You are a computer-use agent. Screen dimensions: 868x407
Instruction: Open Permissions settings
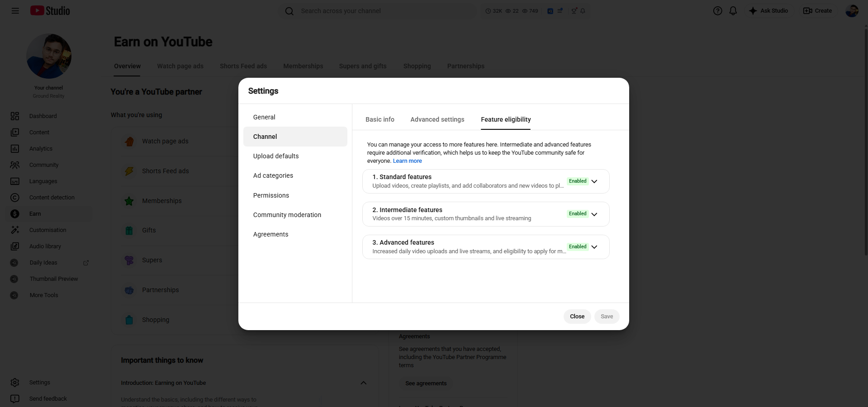295,195
